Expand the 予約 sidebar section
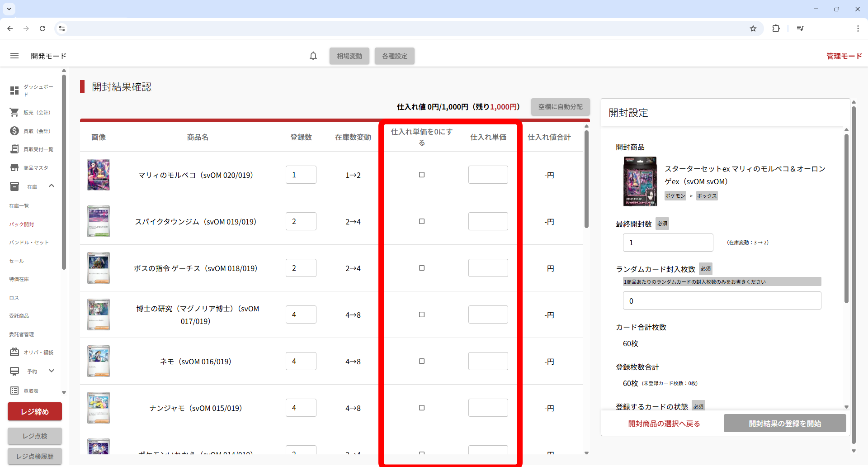868x467 pixels. pyautogui.click(x=52, y=371)
